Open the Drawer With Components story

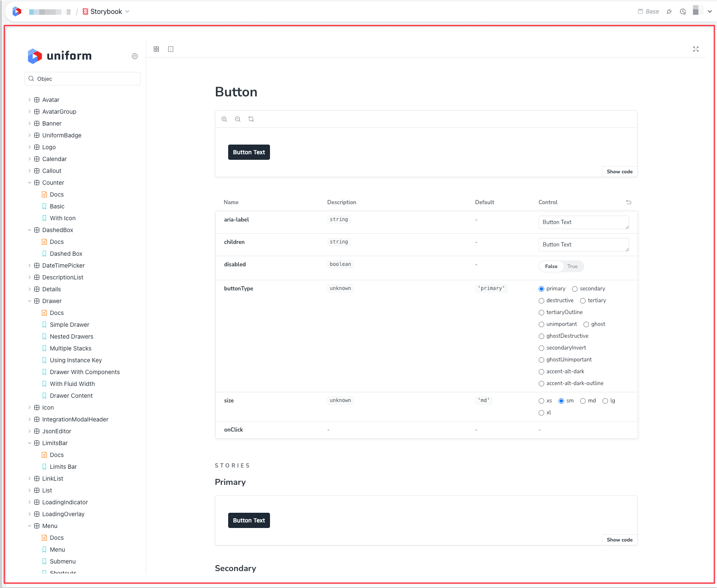point(85,372)
